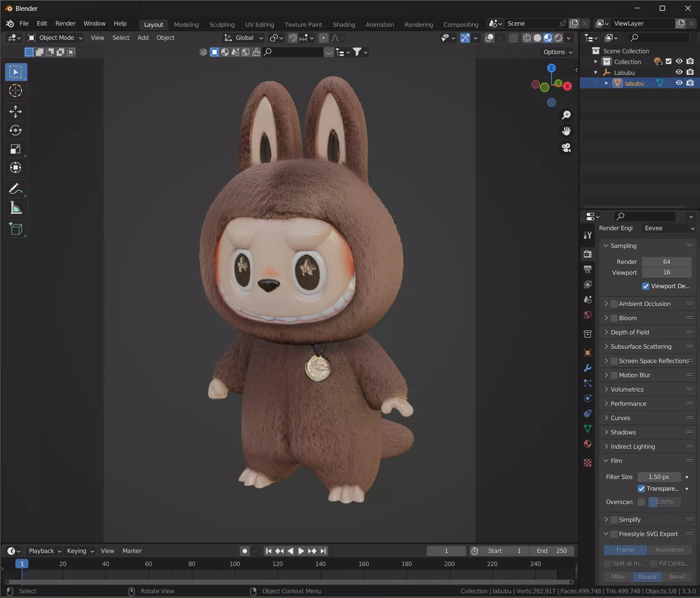Switch to the Sculpting workspace tab
Viewport: 700px width, 598px height.
(x=222, y=25)
